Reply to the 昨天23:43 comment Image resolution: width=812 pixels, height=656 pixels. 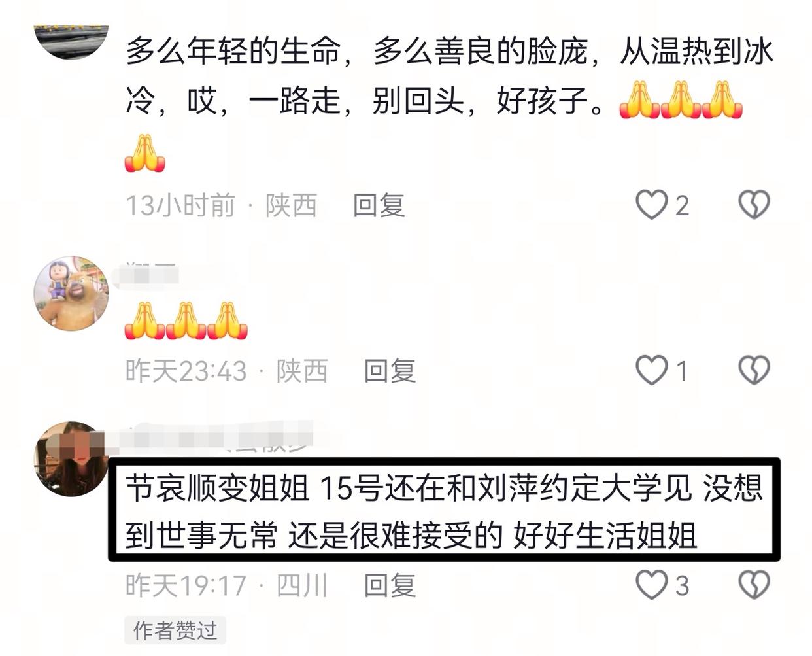390,371
